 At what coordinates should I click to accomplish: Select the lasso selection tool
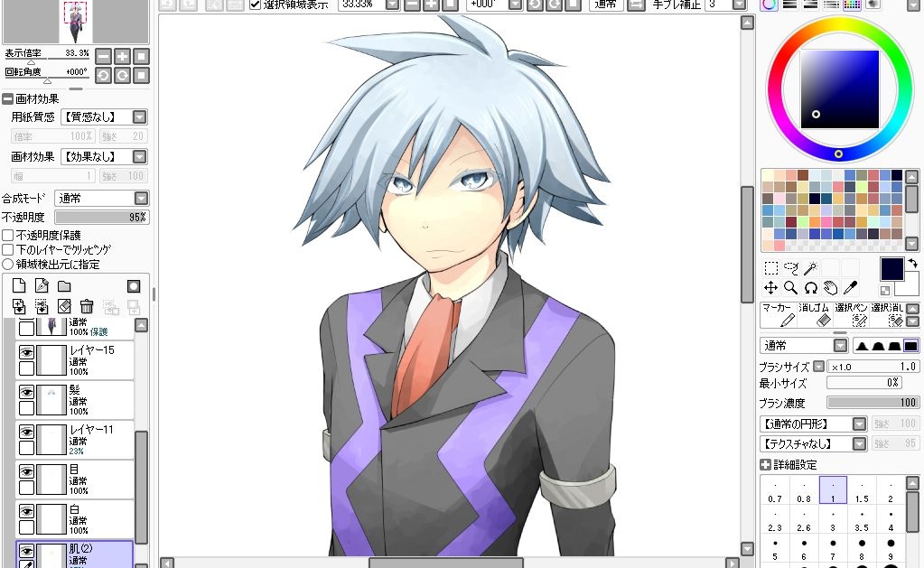click(x=791, y=269)
